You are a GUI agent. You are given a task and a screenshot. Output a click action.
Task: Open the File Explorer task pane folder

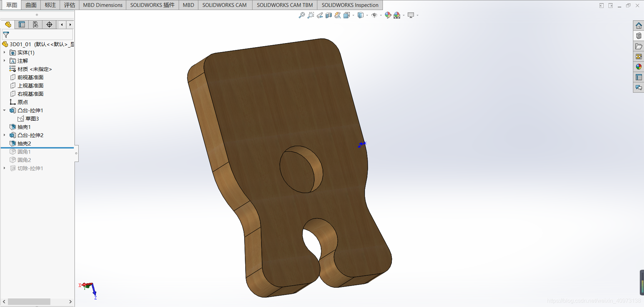[638, 46]
